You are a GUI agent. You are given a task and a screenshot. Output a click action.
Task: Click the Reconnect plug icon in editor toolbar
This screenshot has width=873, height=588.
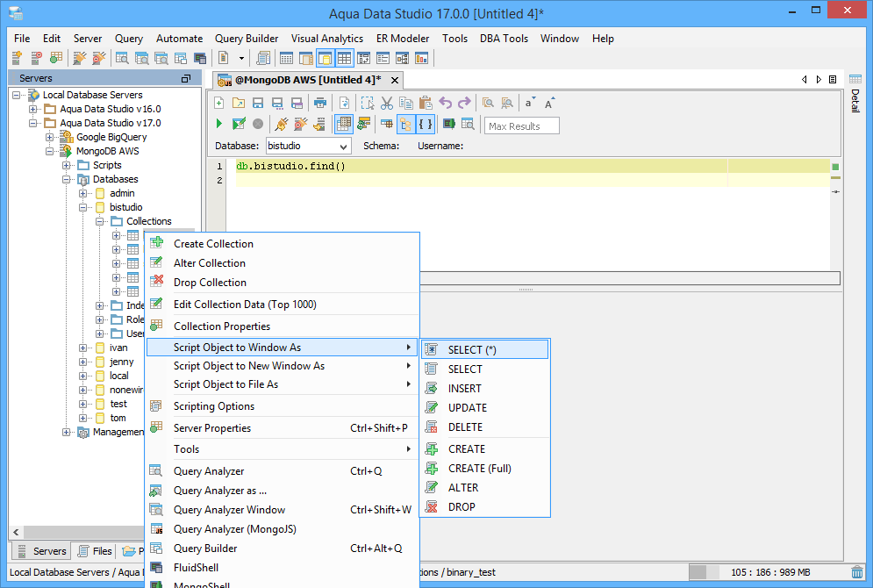(x=282, y=124)
